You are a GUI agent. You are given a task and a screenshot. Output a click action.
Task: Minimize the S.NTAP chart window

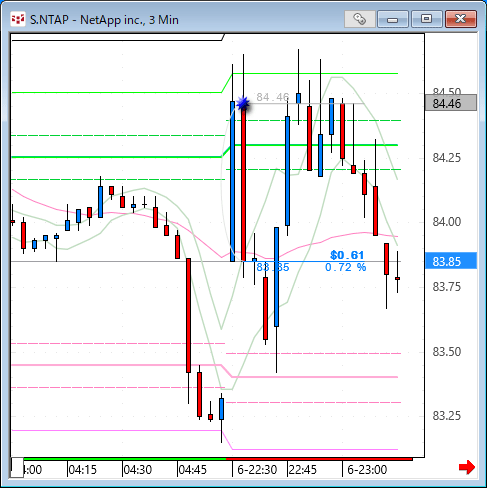[x=393, y=19]
